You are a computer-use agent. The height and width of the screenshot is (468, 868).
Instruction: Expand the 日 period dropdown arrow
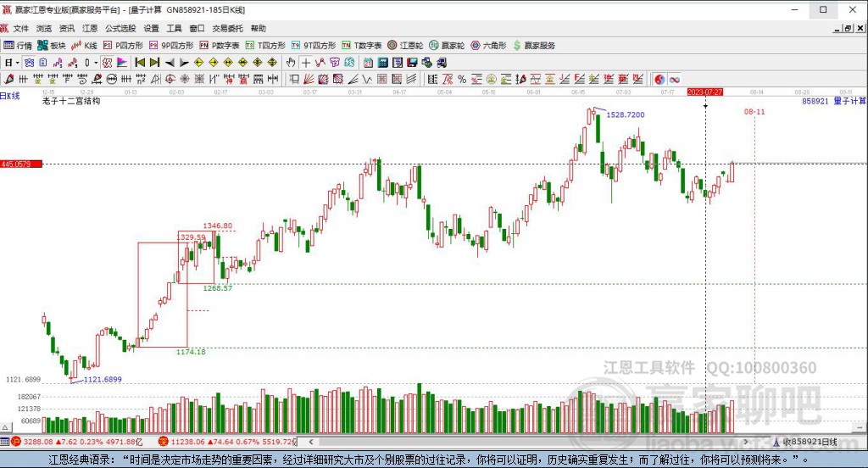[18, 63]
